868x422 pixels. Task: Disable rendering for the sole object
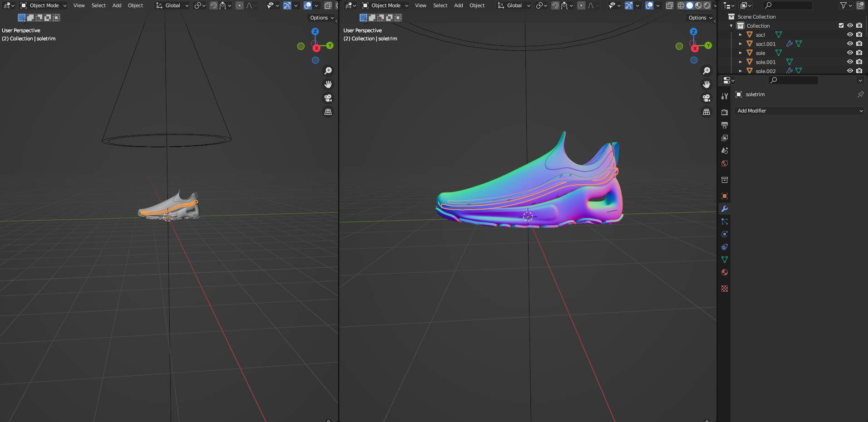click(859, 53)
